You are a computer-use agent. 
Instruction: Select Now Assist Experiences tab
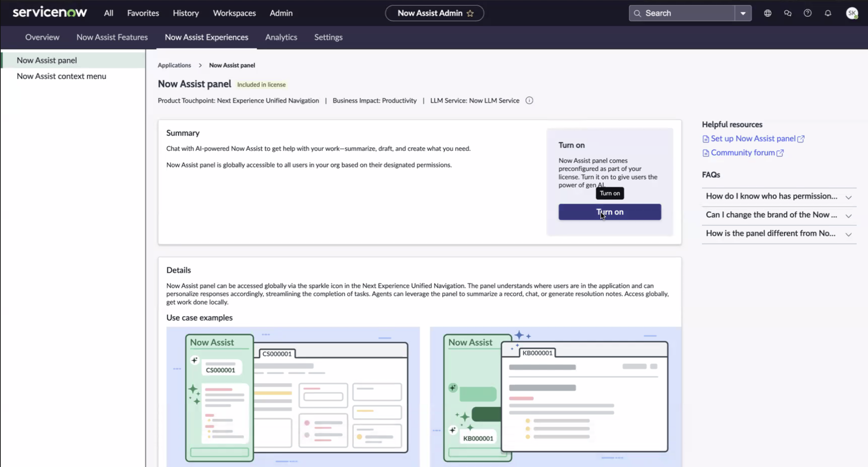tap(206, 37)
